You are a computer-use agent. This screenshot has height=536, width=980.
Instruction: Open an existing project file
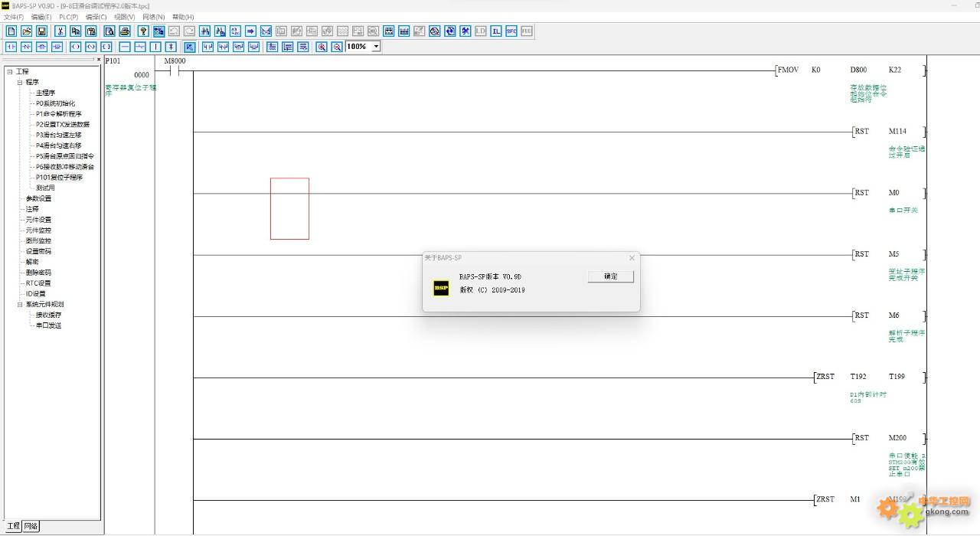pos(27,31)
